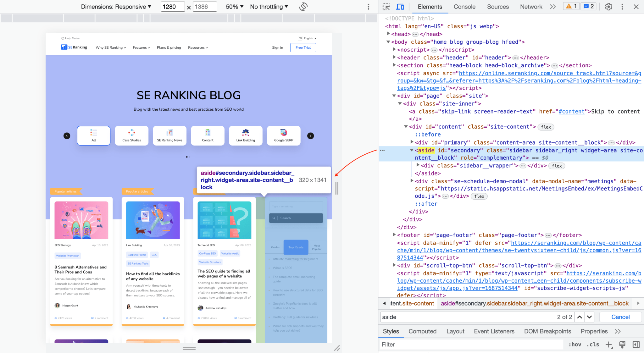
Task: Open the DevTools three-dot options menu
Action: [622, 6]
